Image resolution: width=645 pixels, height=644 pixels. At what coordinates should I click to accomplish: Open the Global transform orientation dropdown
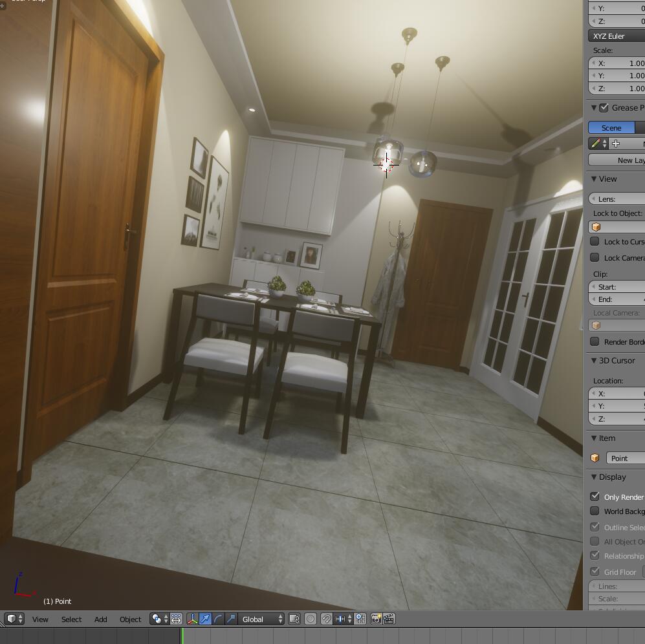tap(261, 619)
